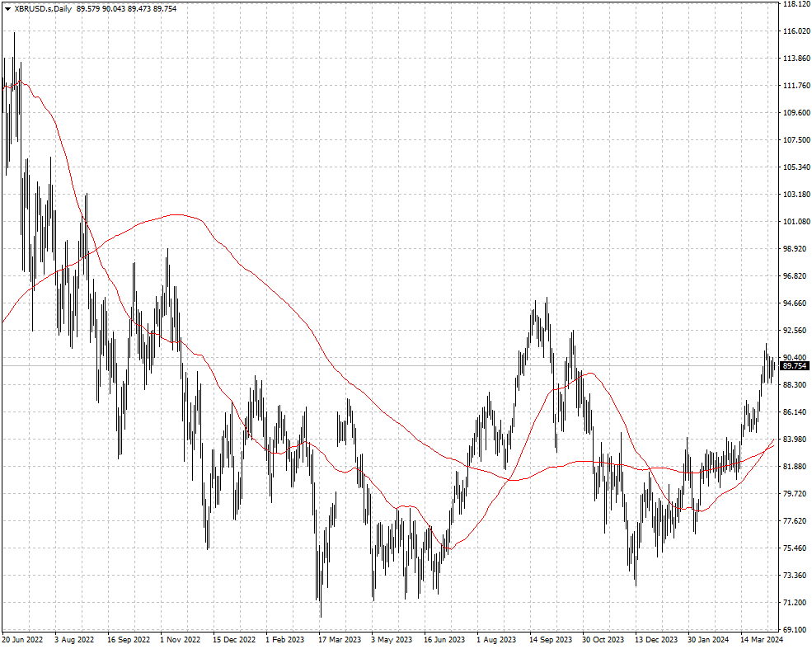Select the price scale label 111.760
Viewport: 812px width, 649px height.
[x=797, y=86]
